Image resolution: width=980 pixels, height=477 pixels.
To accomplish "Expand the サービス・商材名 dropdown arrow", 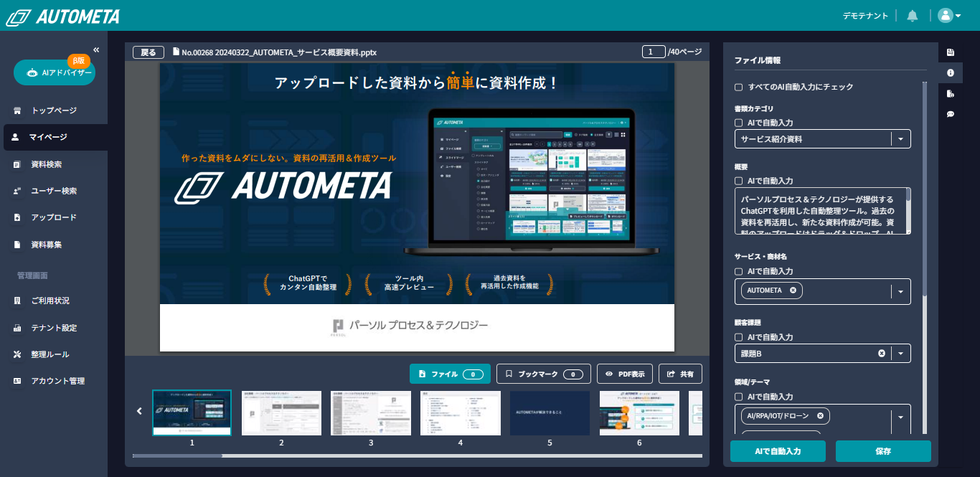I will [900, 291].
